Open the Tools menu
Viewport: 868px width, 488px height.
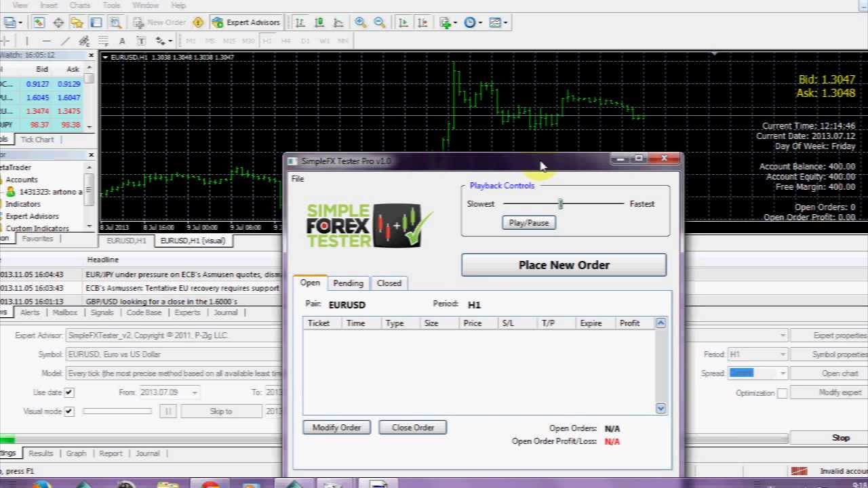coord(111,5)
